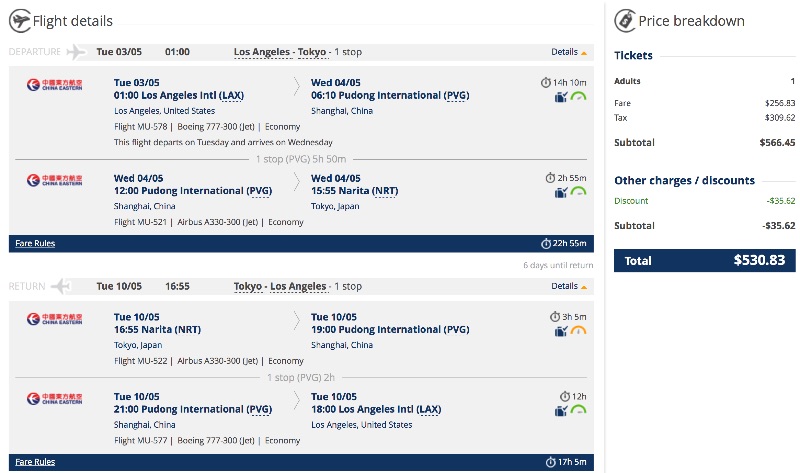The width and height of the screenshot is (800, 473).
Task: Click the Price breakdown tag icon
Action: pos(625,20)
